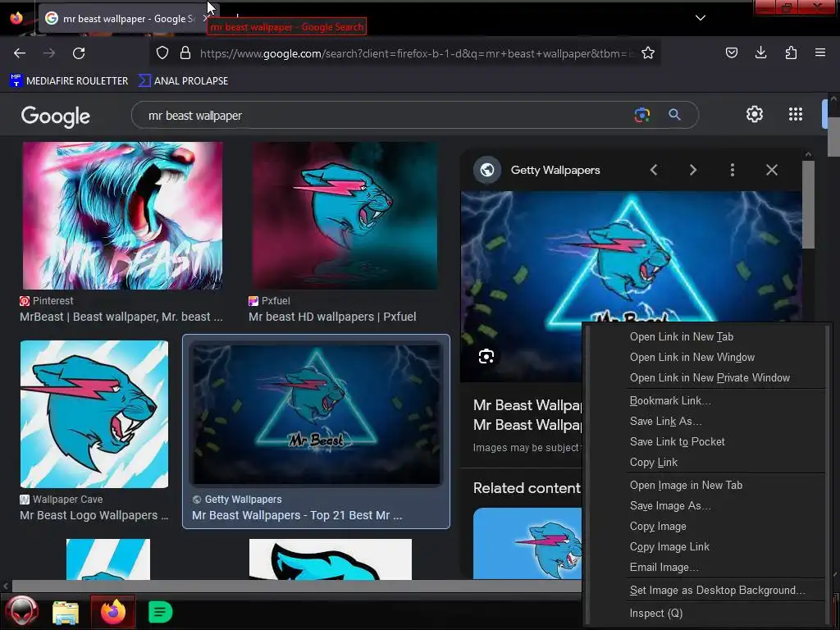
Task: Open the Mr beast HD wallpapers Pxfuel link
Action: tap(332, 317)
